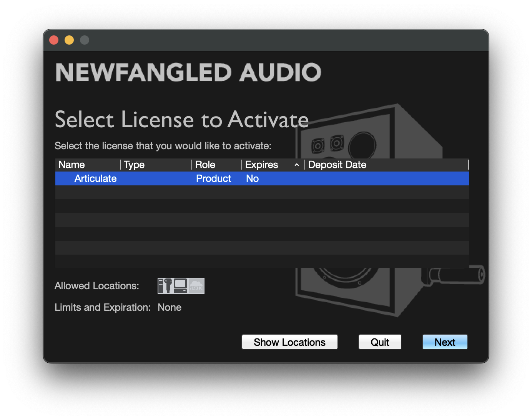Toggle the Expires column sort arrow
Viewport: 532px width, 420px height.
click(x=296, y=165)
